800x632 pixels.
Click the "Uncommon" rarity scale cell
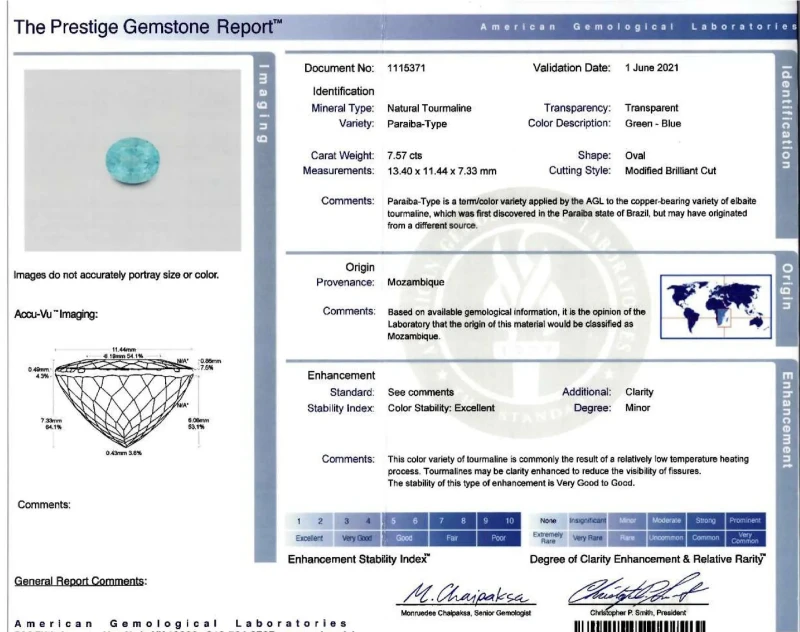[667, 538]
